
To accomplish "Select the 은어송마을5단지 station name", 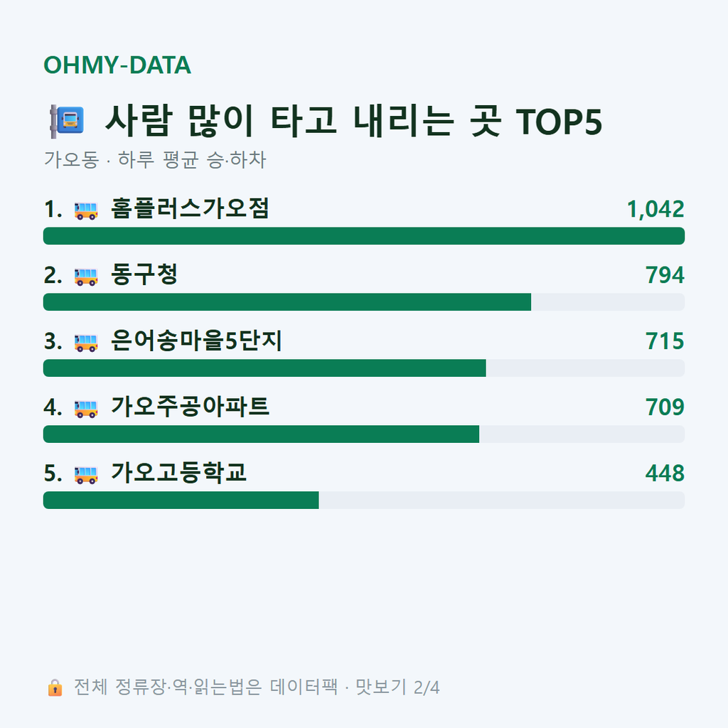I will [196, 341].
